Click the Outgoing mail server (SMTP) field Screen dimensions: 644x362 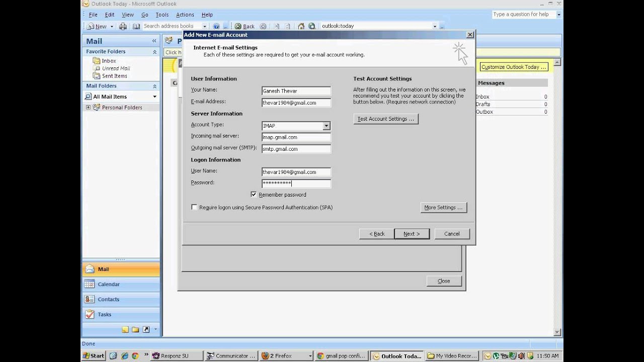point(296,149)
